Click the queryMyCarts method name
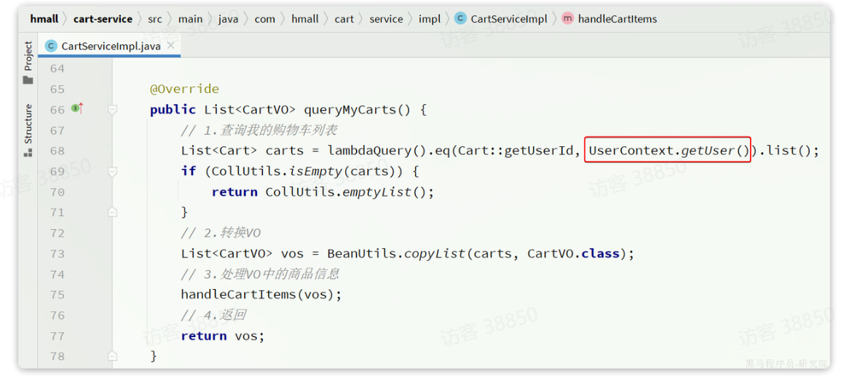Screen dimensions: 868x388 (350, 110)
